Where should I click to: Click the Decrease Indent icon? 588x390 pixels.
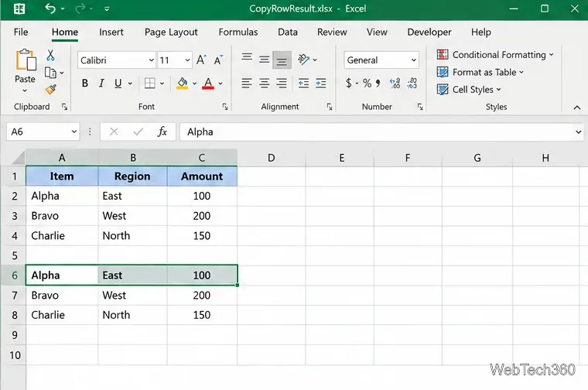(303, 83)
